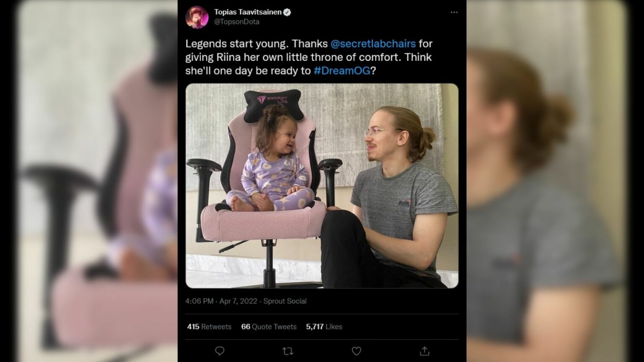Open the #DreamOG hashtag link
This screenshot has width=644, height=362.
pyautogui.click(x=342, y=71)
